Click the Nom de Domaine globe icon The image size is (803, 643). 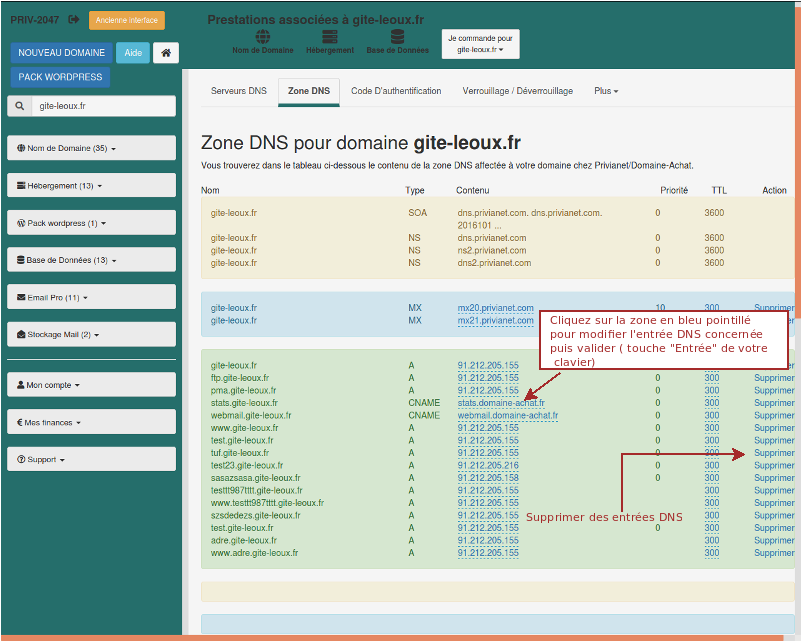tap(263, 37)
